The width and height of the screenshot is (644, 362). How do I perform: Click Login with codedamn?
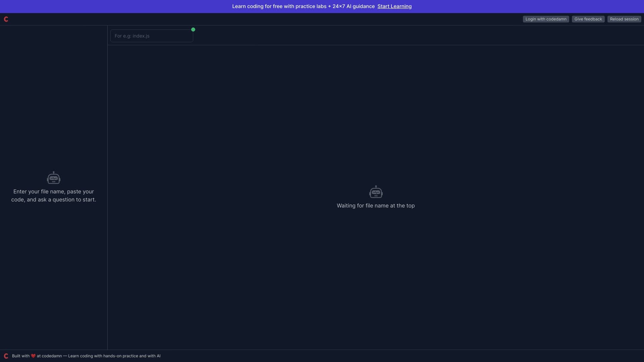point(546,19)
